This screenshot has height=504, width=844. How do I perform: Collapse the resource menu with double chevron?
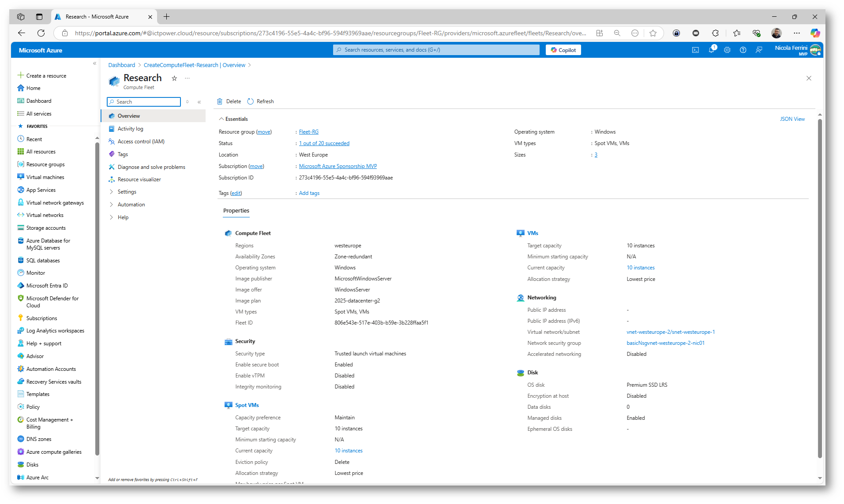[199, 102]
